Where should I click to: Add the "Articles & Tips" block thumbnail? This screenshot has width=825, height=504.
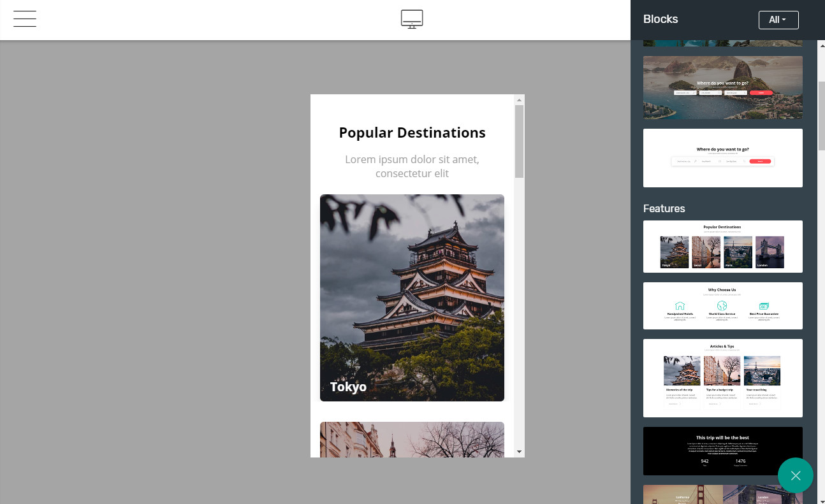[x=722, y=378]
